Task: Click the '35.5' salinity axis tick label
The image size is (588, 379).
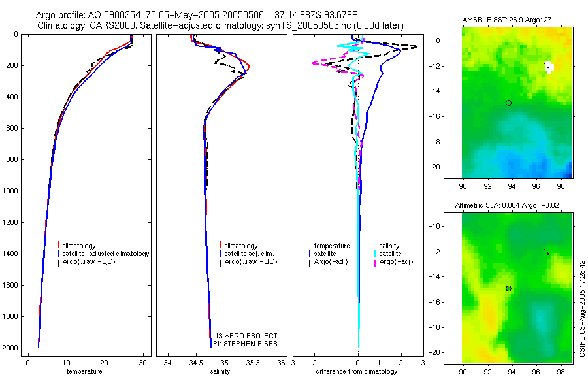Action: 252,363
